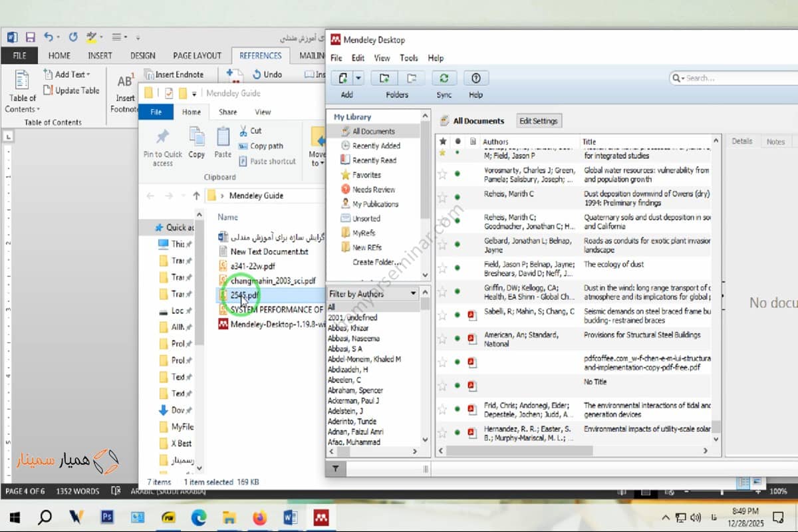Open Word's Table of Contents dropdown

23,92
